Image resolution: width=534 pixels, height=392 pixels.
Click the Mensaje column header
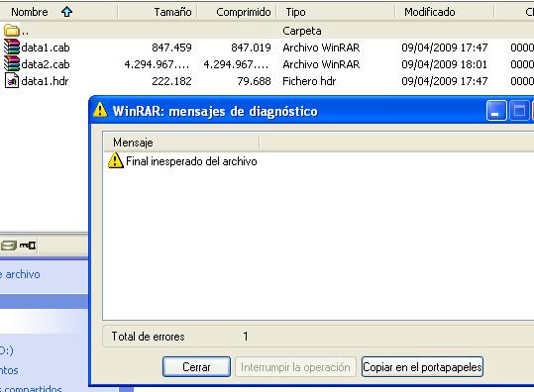pyautogui.click(x=181, y=143)
